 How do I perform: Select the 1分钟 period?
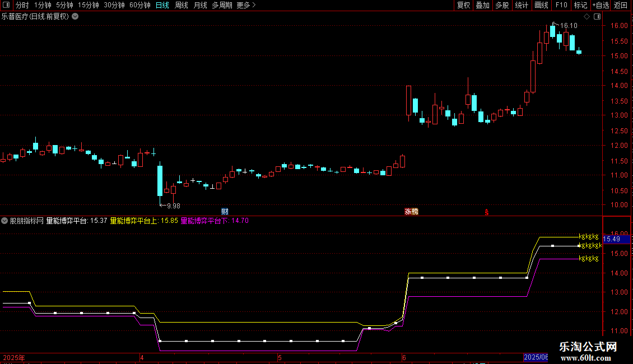coord(43,5)
